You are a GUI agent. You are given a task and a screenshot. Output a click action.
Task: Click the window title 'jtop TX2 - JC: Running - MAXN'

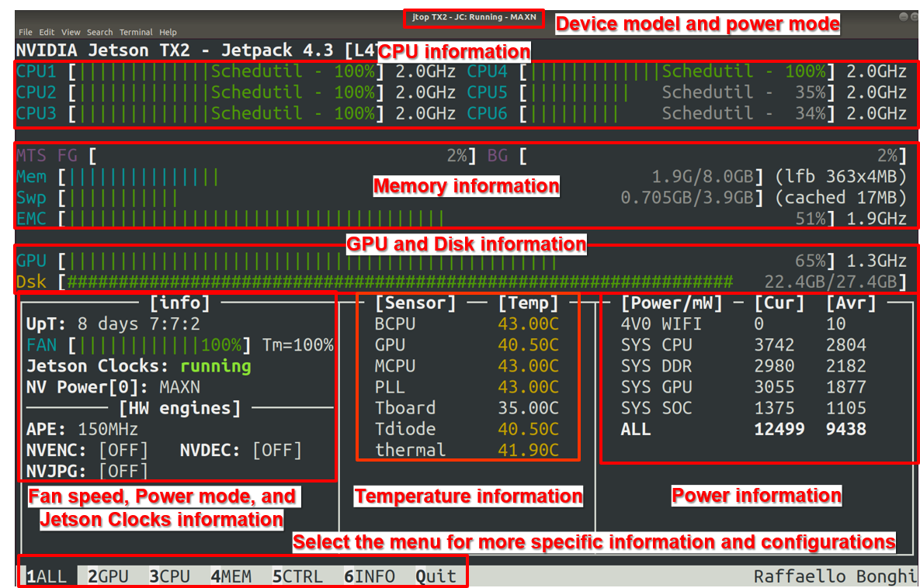(474, 17)
